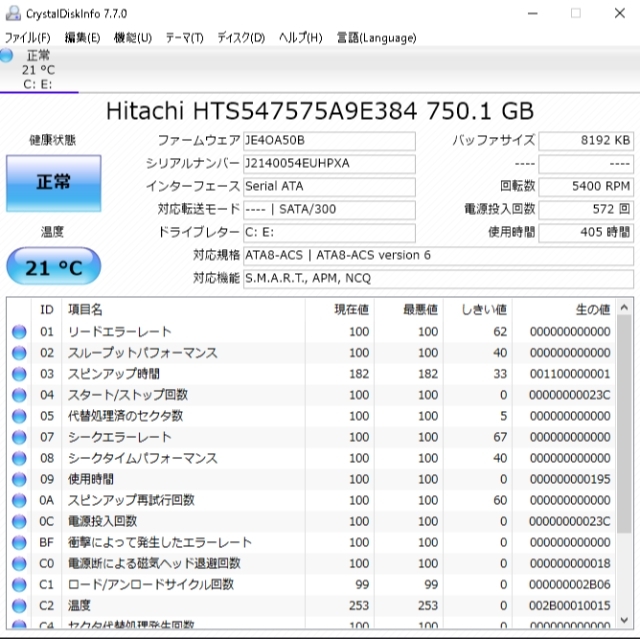Click the status orb for 05 代替処理済のセクタ数
The image size is (640, 640).
point(19,416)
